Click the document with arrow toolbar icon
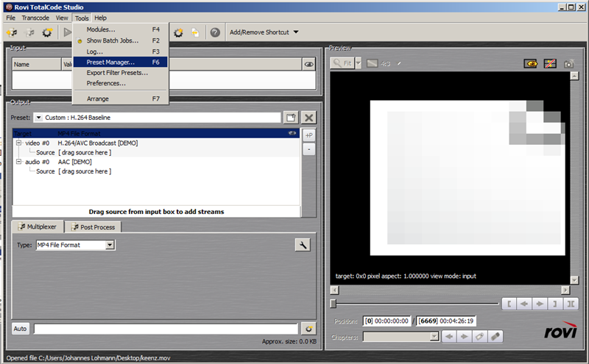The image size is (589, 364). [195, 32]
